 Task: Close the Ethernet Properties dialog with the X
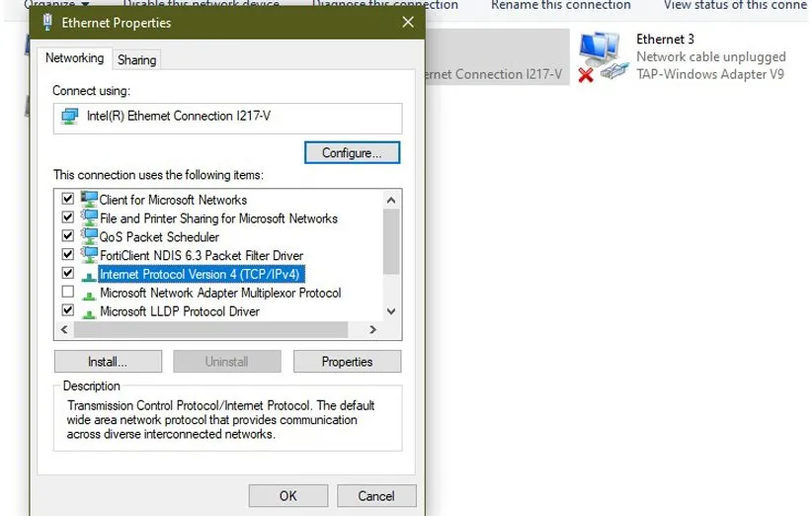click(408, 23)
